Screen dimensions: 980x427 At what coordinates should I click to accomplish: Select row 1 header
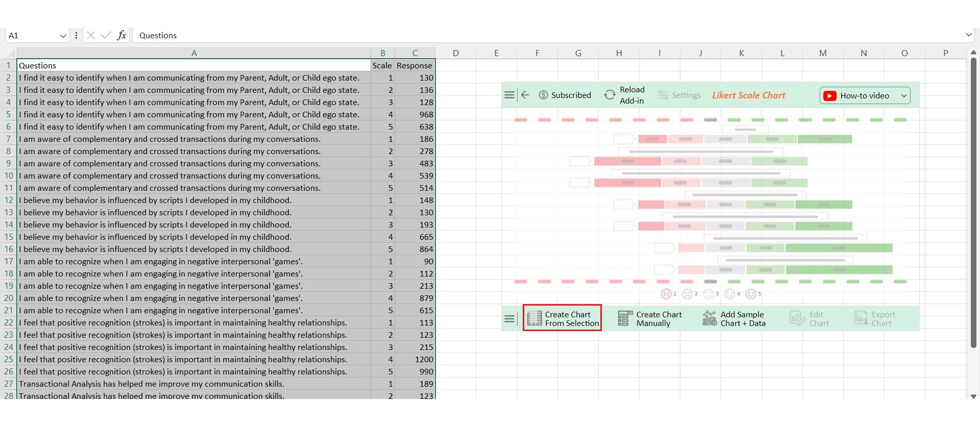click(x=9, y=65)
